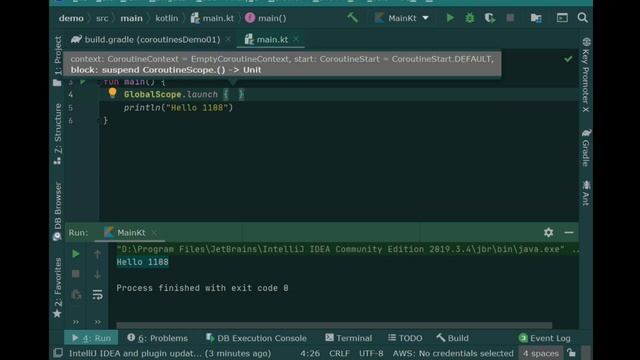
Task: Click demo in the breadcrumb path
Action: (x=71, y=18)
